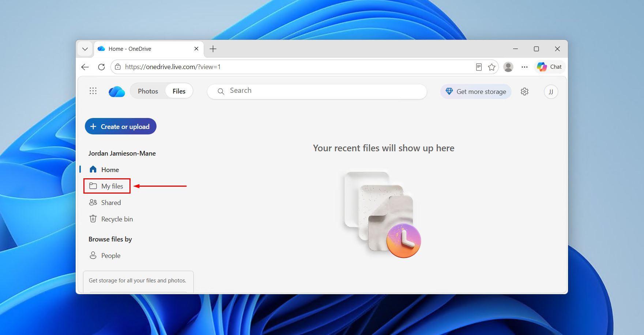Focus the Search box

pyautogui.click(x=317, y=91)
